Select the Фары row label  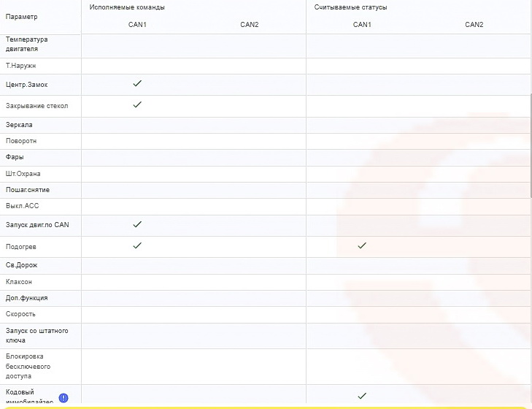click(x=15, y=157)
